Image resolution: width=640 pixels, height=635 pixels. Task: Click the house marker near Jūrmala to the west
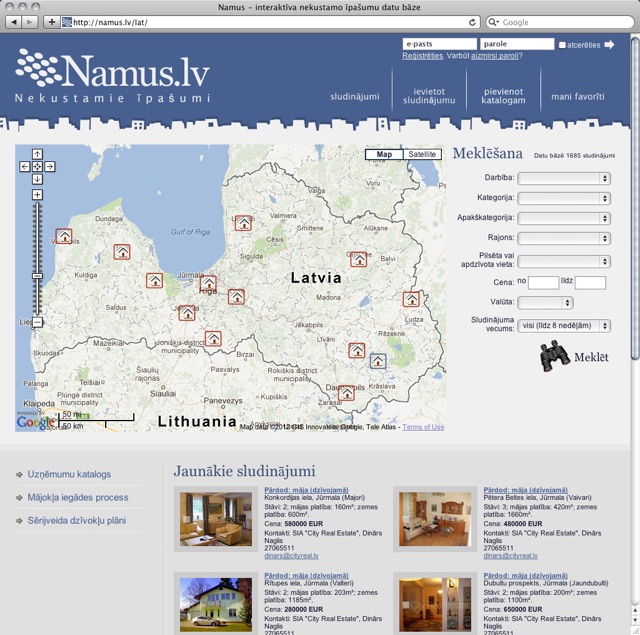(x=154, y=280)
